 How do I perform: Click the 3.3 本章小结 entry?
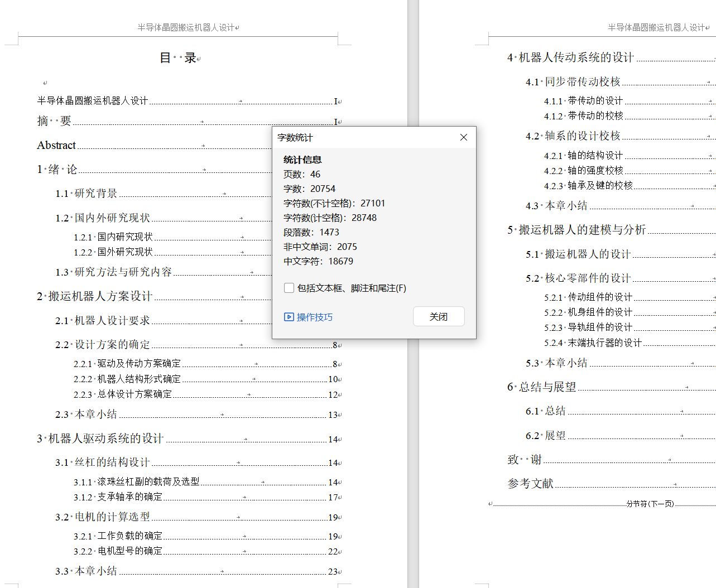click(x=86, y=571)
